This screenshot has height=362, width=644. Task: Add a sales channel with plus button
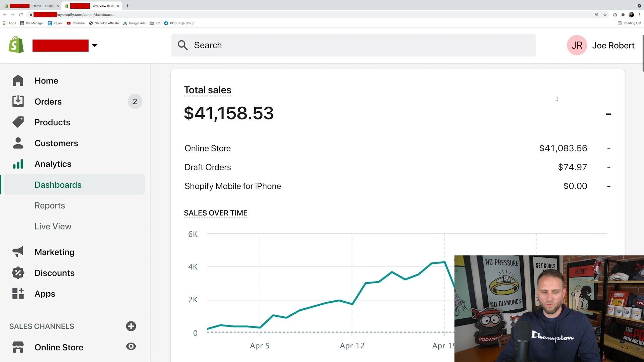tap(131, 326)
